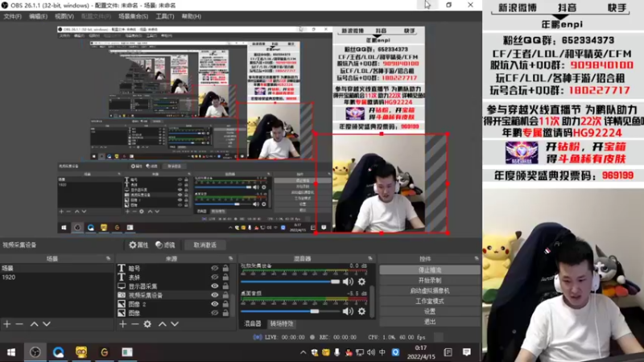Mute the 桌面音频 audio channel

(348, 311)
